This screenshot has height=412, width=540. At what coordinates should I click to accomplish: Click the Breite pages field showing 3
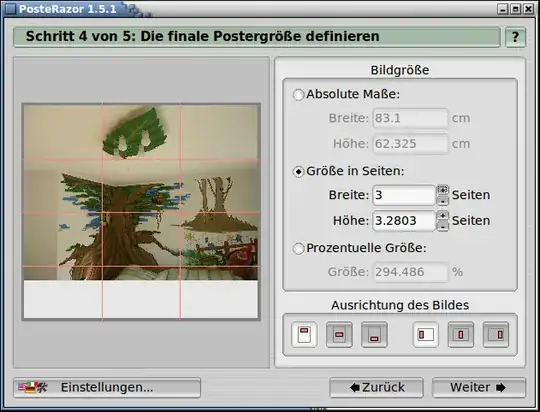(x=404, y=195)
